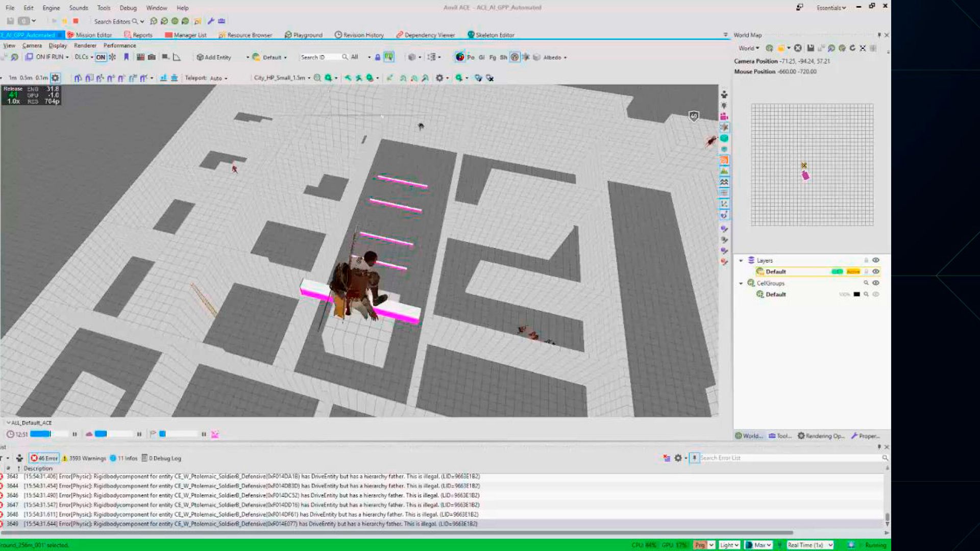Click the blue padlock lock icon
The height and width of the screenshot is (551, 980).
(378, 57)
